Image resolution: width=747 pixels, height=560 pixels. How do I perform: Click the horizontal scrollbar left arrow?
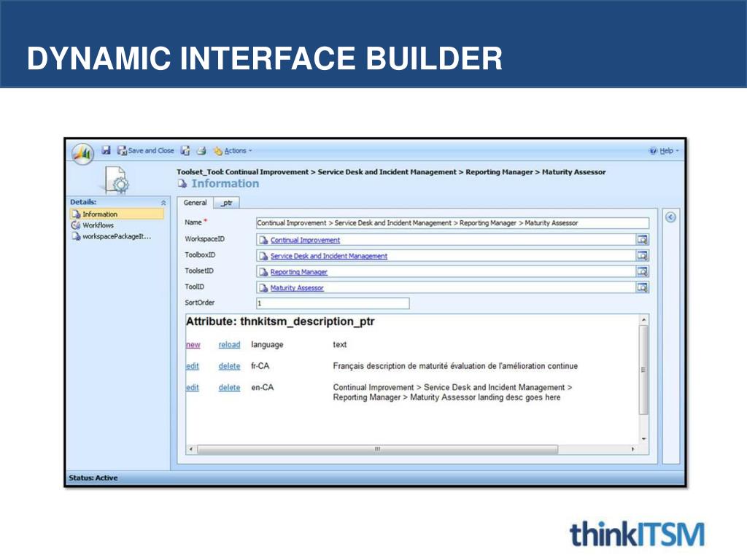[191, 449]
